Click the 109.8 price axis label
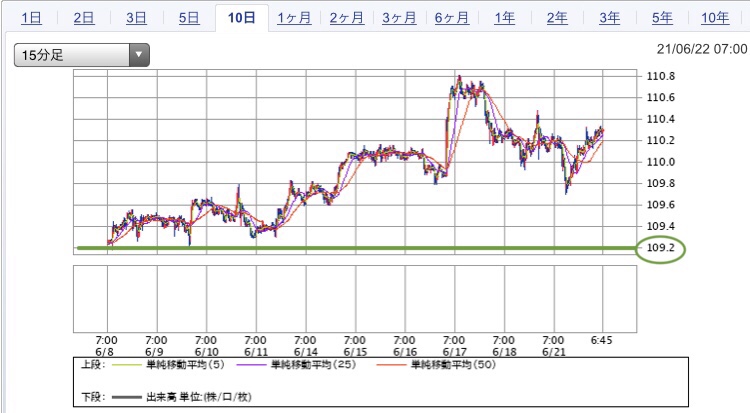 coord(661,183)
